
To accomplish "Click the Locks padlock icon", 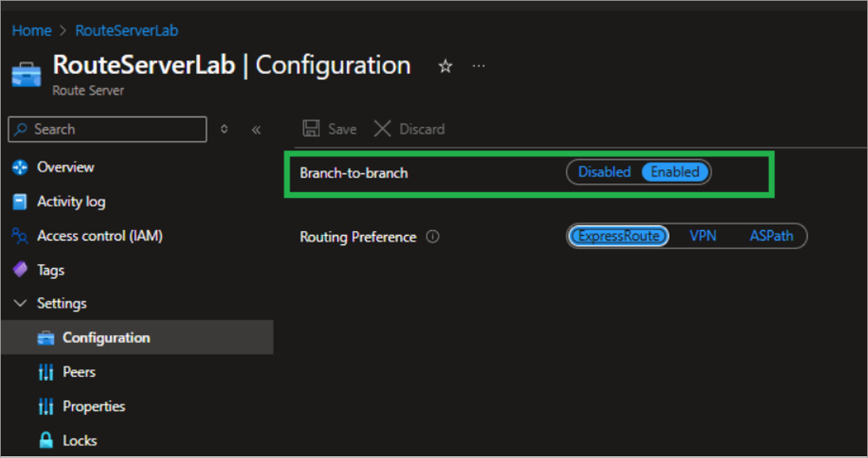I will click(46, 441).
